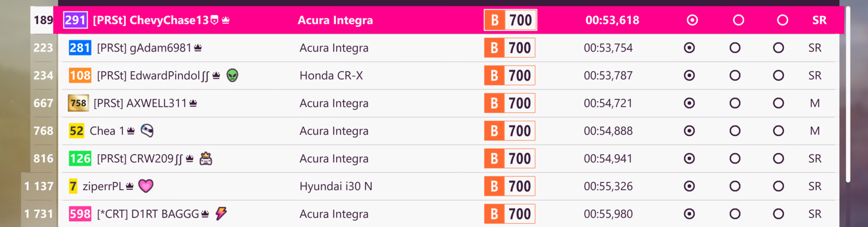Click the alien emoji beside EdwardPindol
This screenshot has width=868, height=227.
coord(232,75)
